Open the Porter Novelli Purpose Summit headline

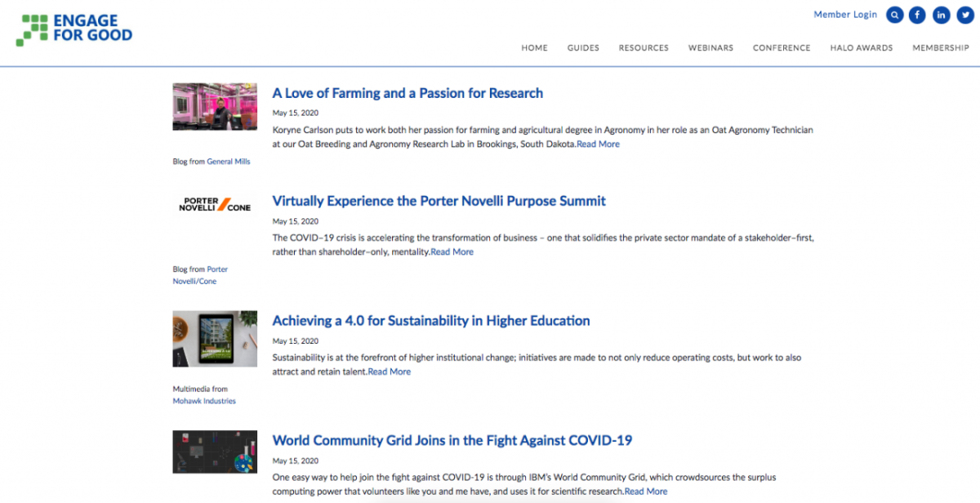(439, 201)
